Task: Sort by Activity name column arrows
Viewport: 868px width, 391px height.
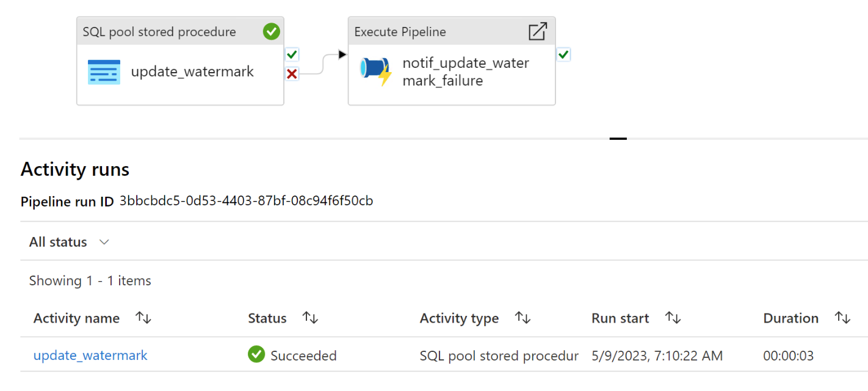Action: click(143, 318)
